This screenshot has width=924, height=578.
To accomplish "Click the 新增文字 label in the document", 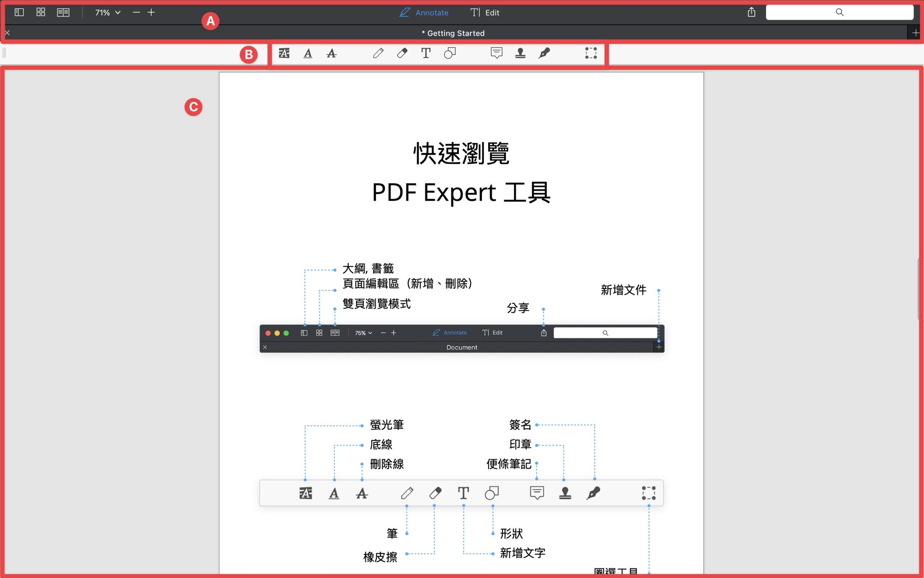I will coord(523,553).
